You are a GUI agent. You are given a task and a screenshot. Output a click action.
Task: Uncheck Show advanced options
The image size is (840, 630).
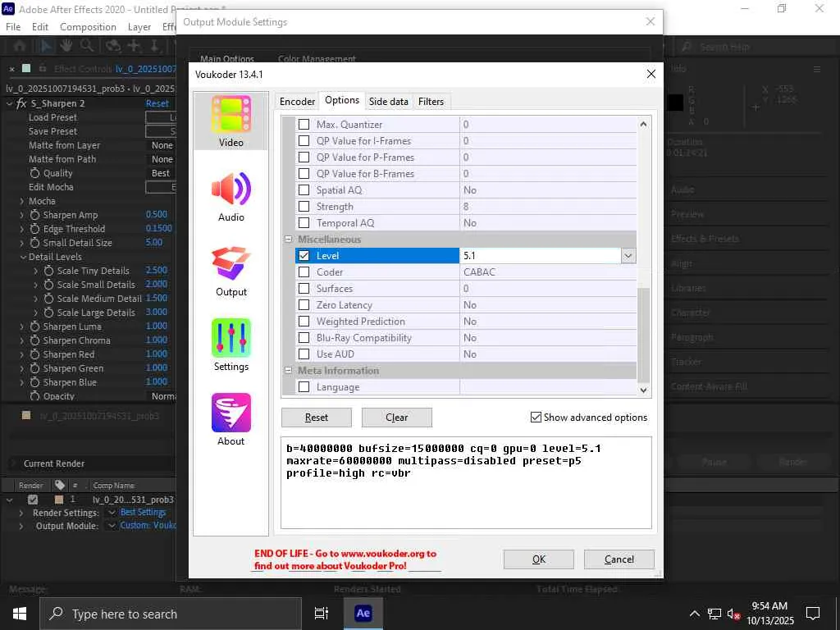tap(536, 417)
